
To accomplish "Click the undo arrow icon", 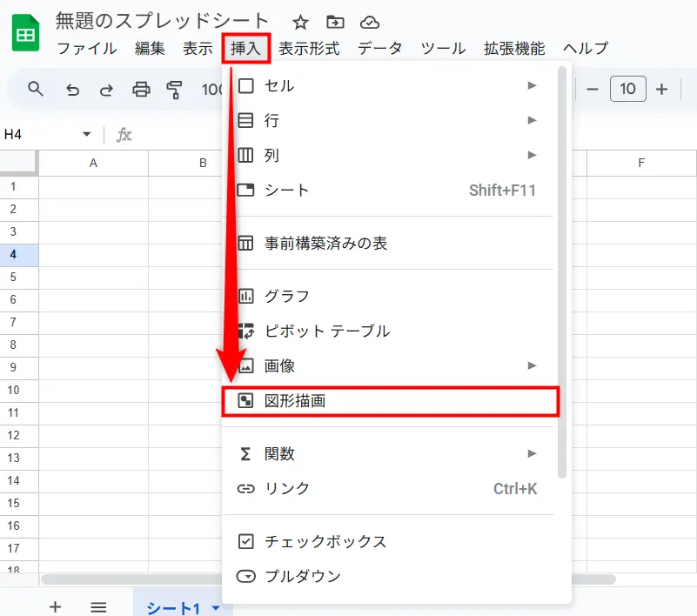I will click(73, 89).
